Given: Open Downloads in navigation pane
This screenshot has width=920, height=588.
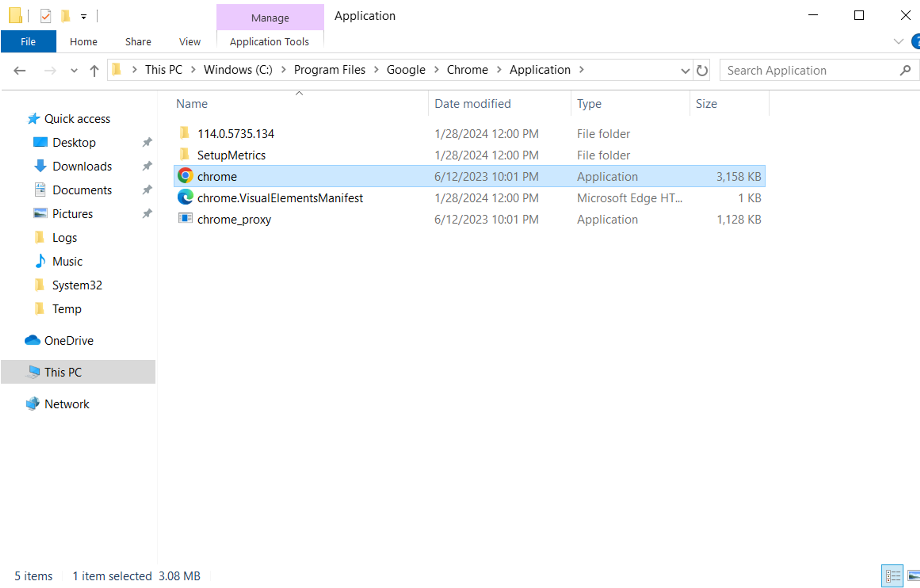Looking at the screenshot, I should tap(82, 166).
